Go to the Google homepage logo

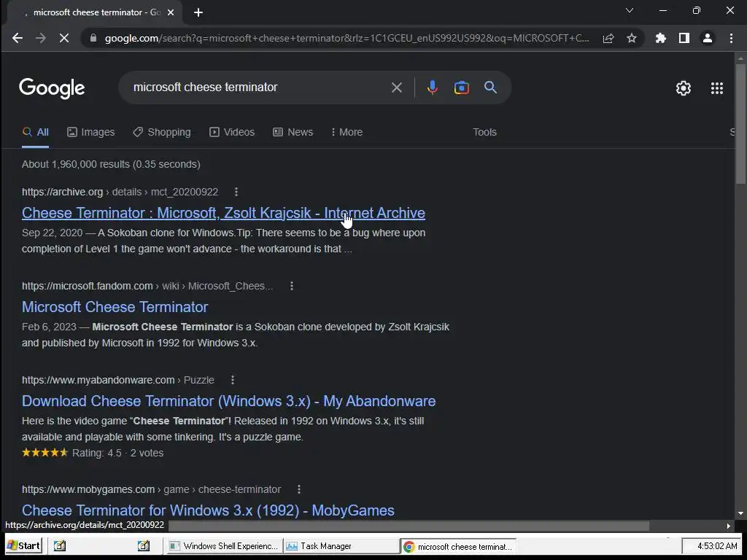coord(52,88)
